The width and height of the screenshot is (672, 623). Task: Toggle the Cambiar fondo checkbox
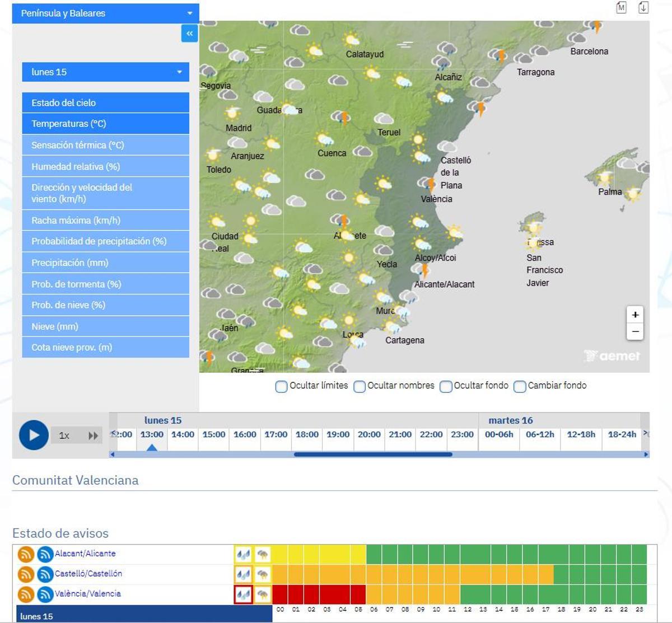click(520, 387)
